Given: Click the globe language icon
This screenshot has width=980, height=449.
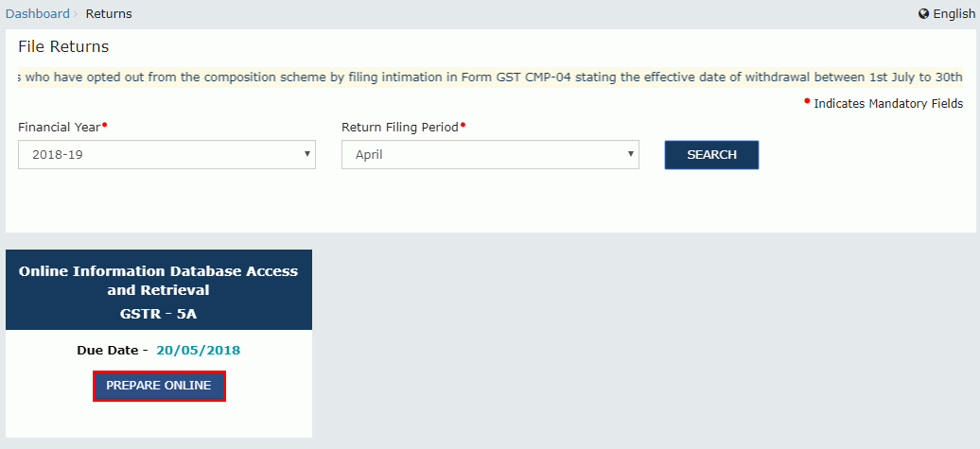Looking at the screenshot, I should [x=923, y=14].
